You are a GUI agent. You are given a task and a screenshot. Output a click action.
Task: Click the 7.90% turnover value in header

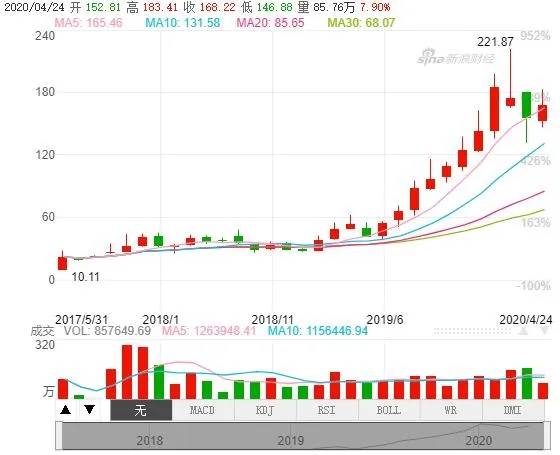coord(375,7)
